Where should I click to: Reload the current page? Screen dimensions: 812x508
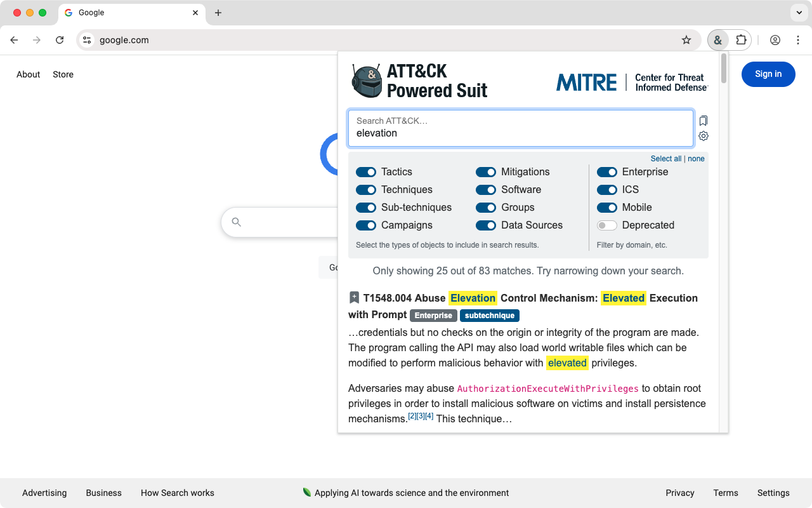point(60,39)
